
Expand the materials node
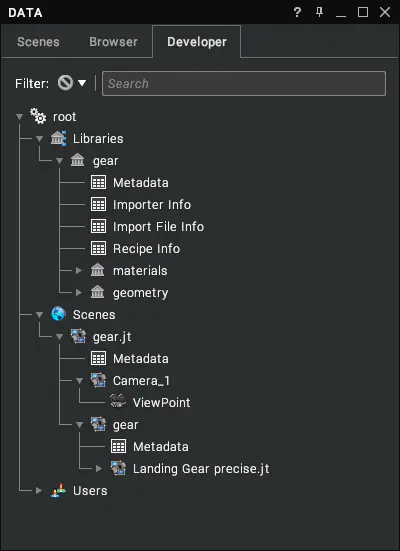tap(79, 270)
